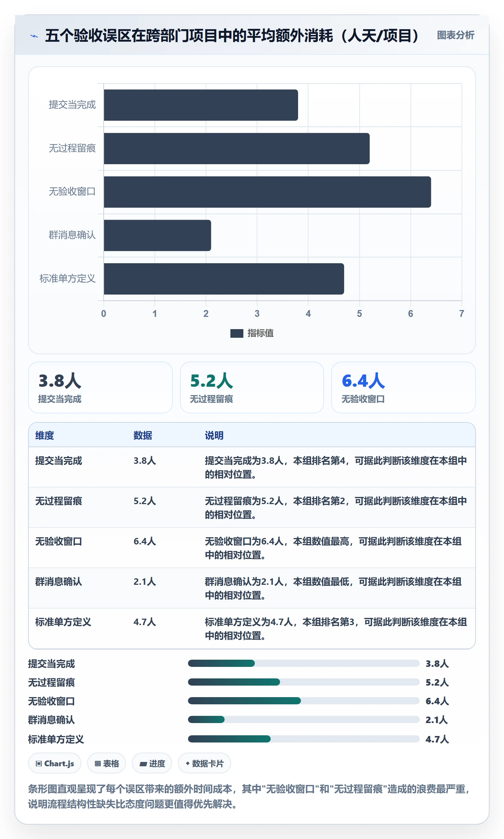The height and width of the screenshot is (839, 504).
Task: Click the 2.1人 table cell
Action: coord(145,582)
